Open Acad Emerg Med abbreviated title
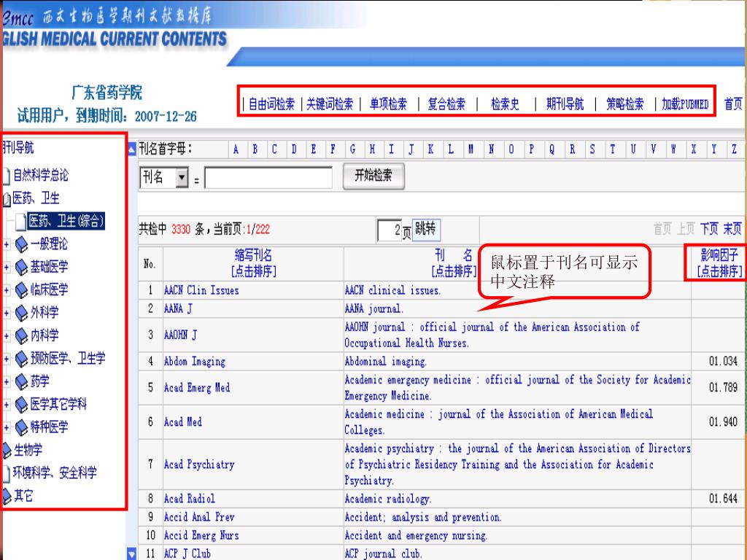 197,388
